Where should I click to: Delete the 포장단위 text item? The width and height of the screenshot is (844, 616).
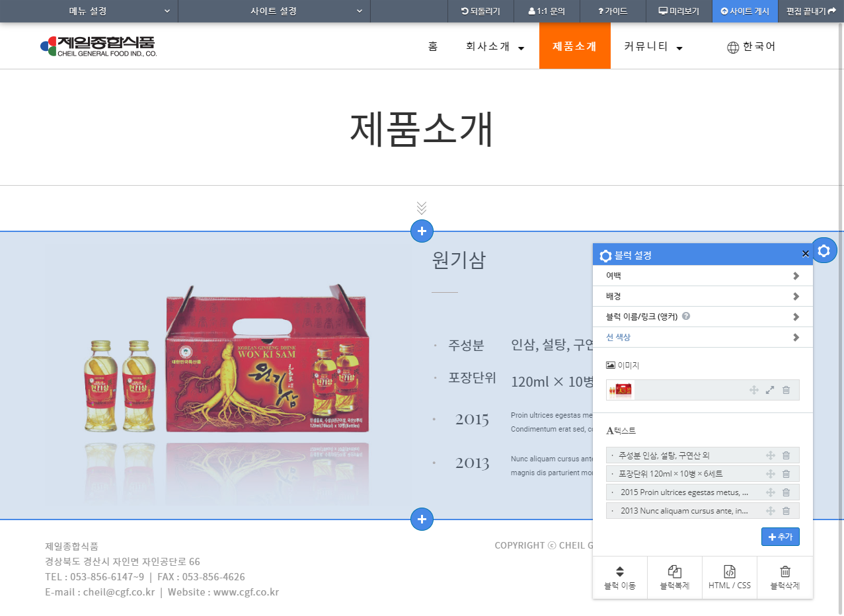(786, 474)
